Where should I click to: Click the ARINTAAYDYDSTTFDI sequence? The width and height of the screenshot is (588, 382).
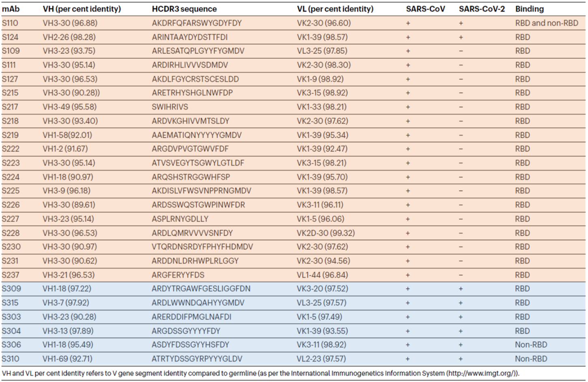189,37
